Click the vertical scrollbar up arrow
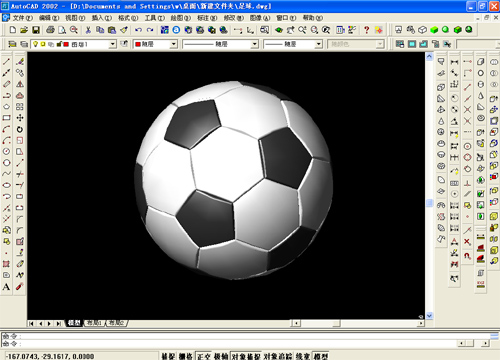This screenshot has width=500, height=360. pos(429,57)
